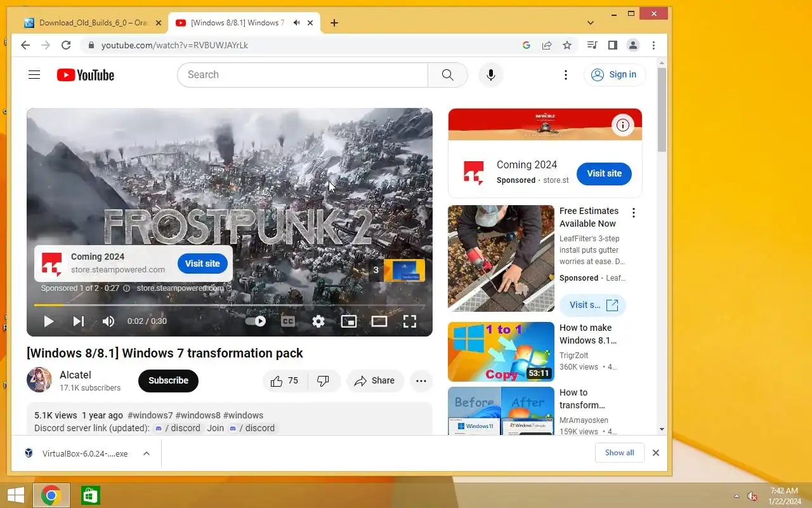Open Chrome side panel
Viewport: 812px width, 508px height.
pyautogui.click(x=613, y=45)
